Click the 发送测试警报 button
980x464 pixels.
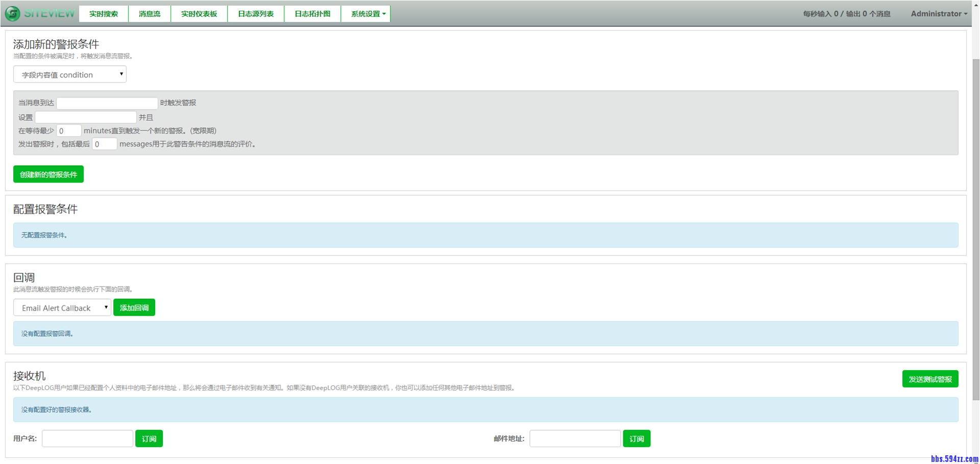(x=930, y=379)
